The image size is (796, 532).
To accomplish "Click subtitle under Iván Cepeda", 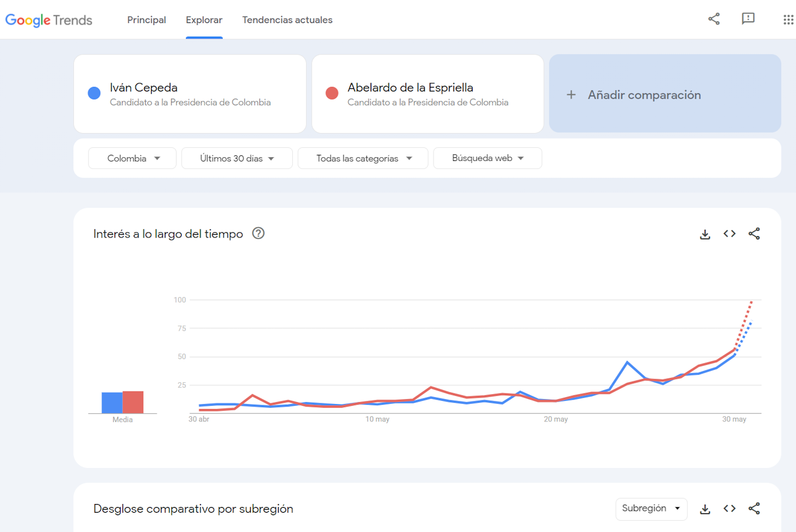I will 190,103.
